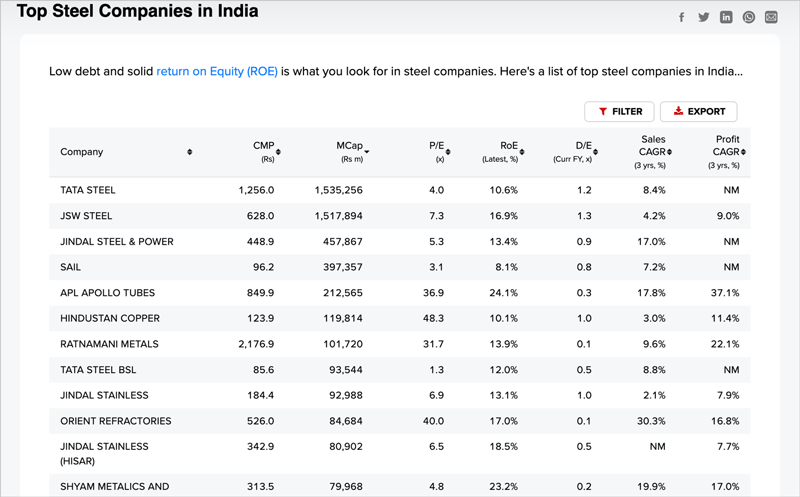Select APL APOLLO TUBES P/E 36.9
The height and width of the screenshot is (497, 800).
(x=433, y=293)
